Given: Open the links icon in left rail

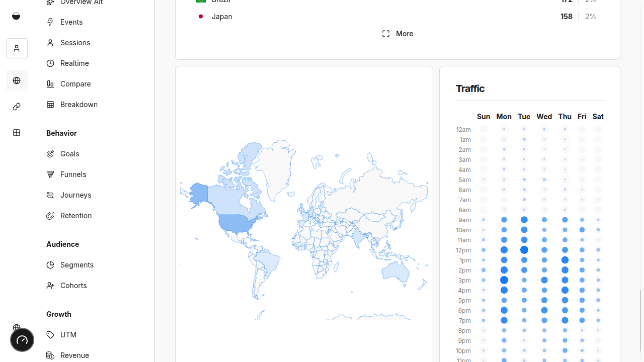Looking at the screenshot, I should (17, 107).
